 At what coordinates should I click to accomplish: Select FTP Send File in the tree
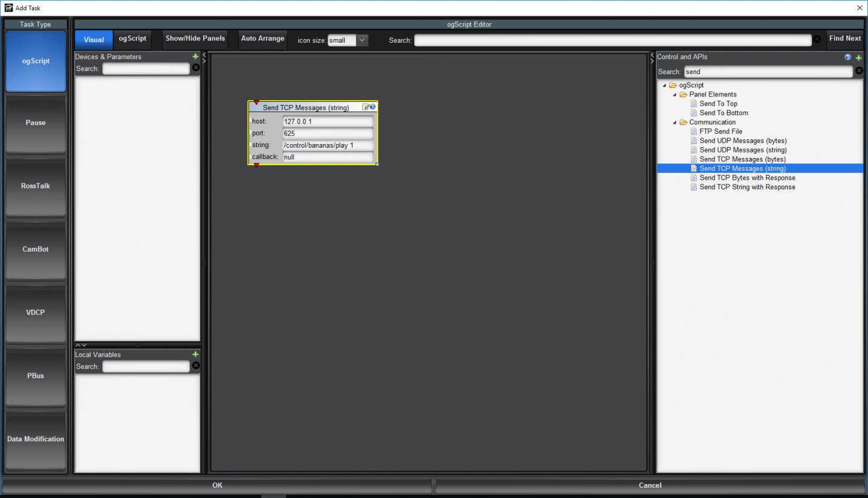pos(721,131)
